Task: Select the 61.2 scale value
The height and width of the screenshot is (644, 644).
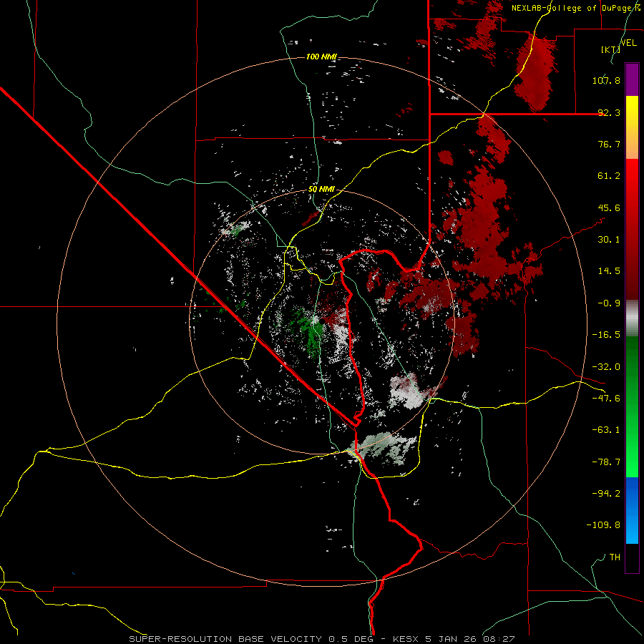Action: (x=609, y=176)
